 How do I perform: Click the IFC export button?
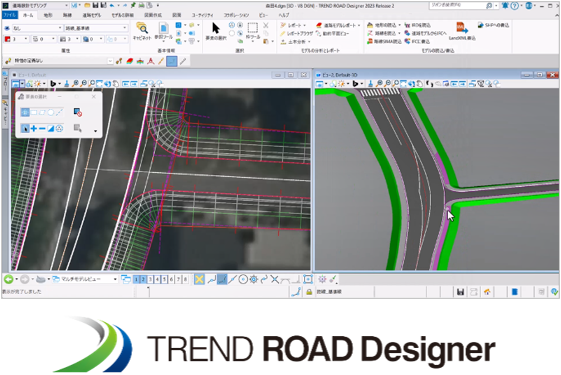coord(417,42)
